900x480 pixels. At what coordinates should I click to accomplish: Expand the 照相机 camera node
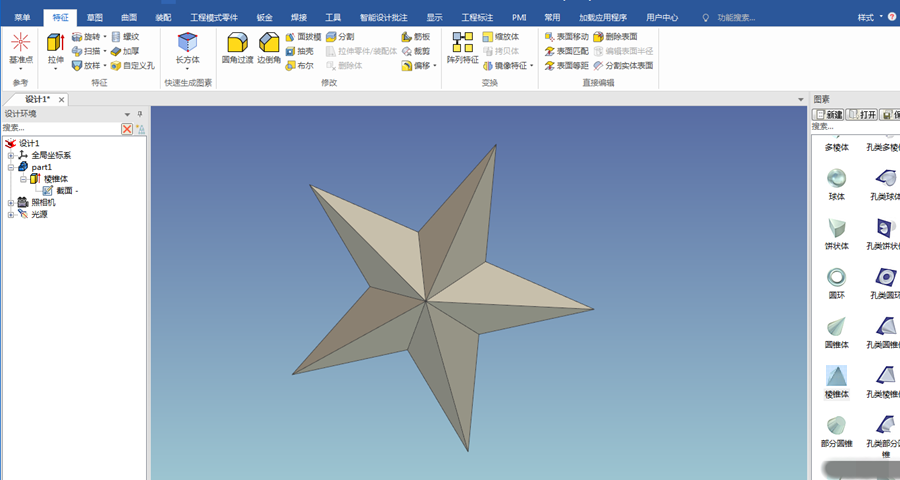tap(11, 203)
